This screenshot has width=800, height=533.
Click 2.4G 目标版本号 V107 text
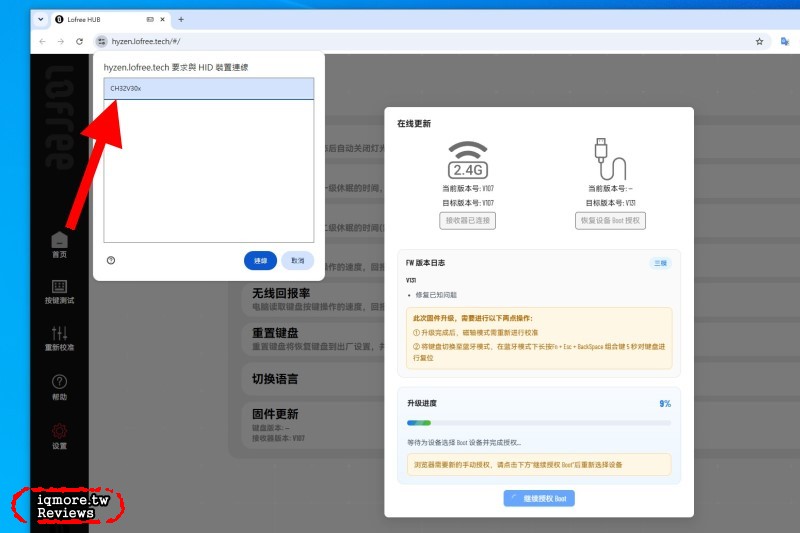click(x=468, y=203)
